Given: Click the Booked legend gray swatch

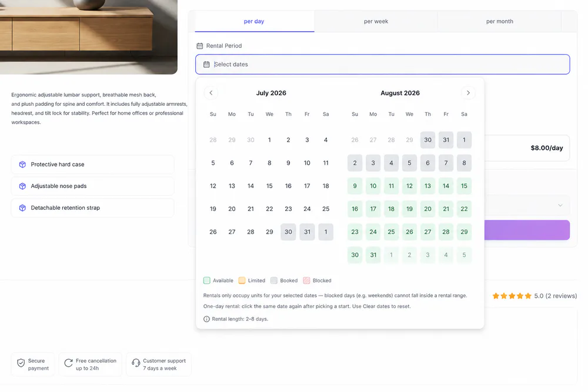Looking at the screenshot, I should click(274, 281).
